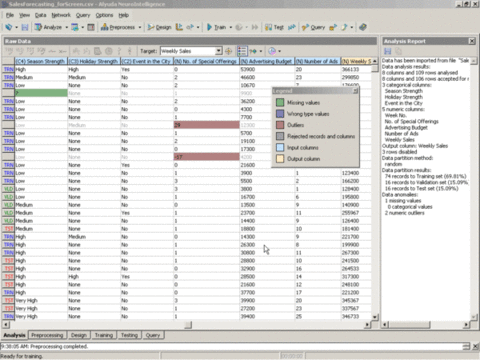This screenshot has height=360, width=480.
Task: Toggle the legend button in Raw Data toolbar
Action: 242,51
